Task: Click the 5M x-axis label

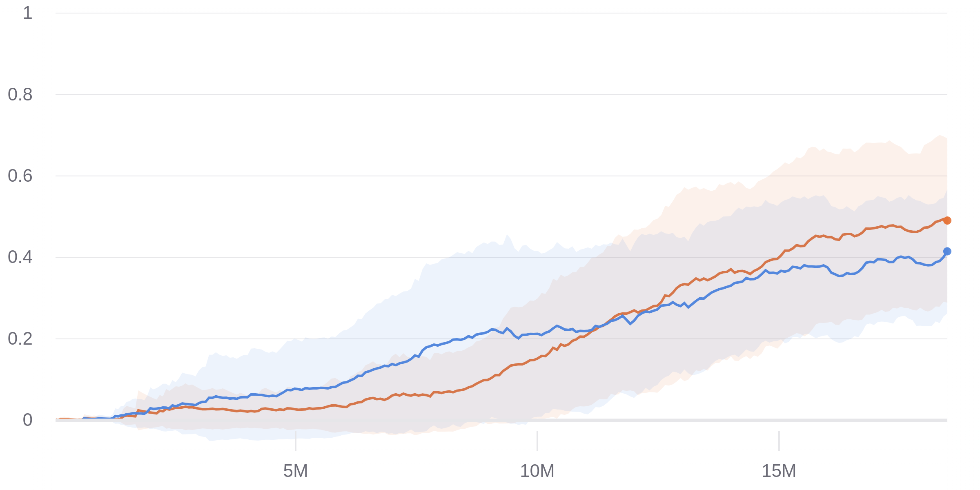Action: (x=295, y=471)
